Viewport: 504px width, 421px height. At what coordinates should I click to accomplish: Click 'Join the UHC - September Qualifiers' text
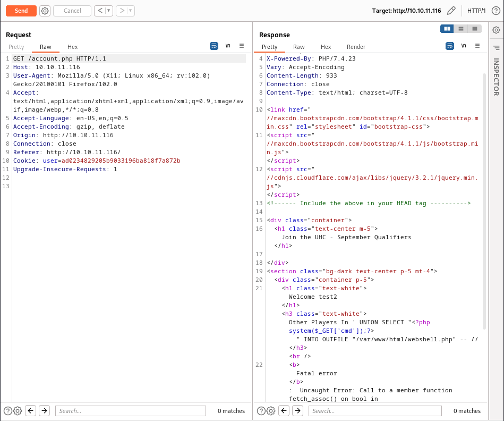pos(346,237)
